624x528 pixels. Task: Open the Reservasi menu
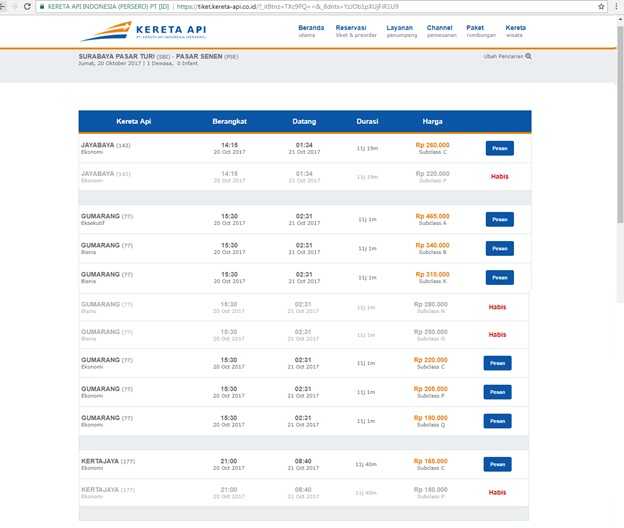point(357,31)
